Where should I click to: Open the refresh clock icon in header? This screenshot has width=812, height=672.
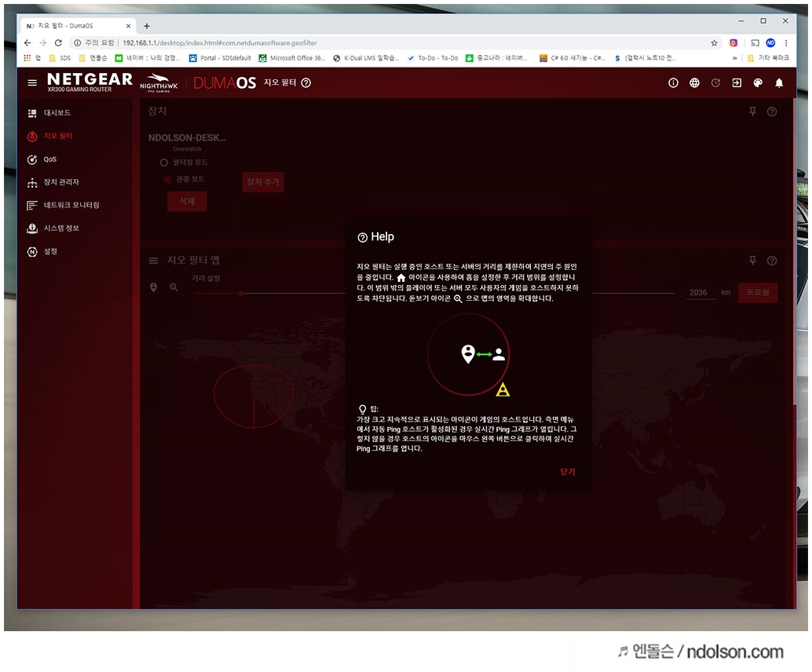[x=715, y=83]
